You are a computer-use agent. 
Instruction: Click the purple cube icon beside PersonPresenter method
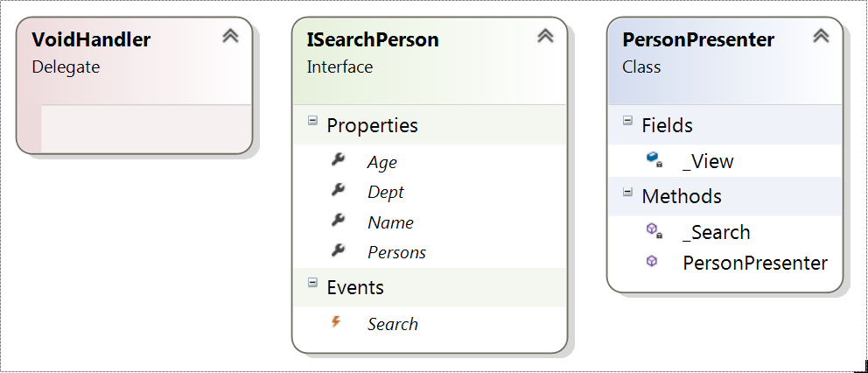652,261
